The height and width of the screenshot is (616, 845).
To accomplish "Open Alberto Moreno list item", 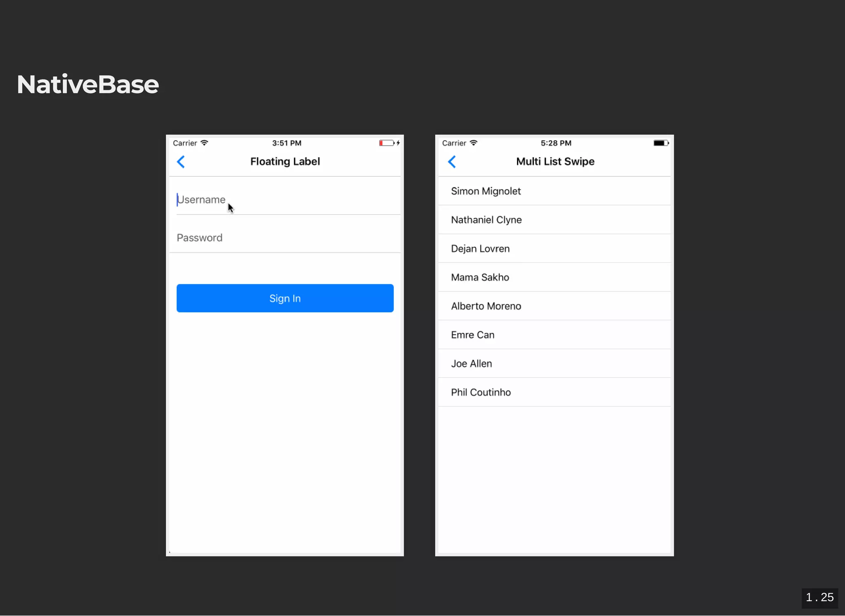I will [554, 306].
